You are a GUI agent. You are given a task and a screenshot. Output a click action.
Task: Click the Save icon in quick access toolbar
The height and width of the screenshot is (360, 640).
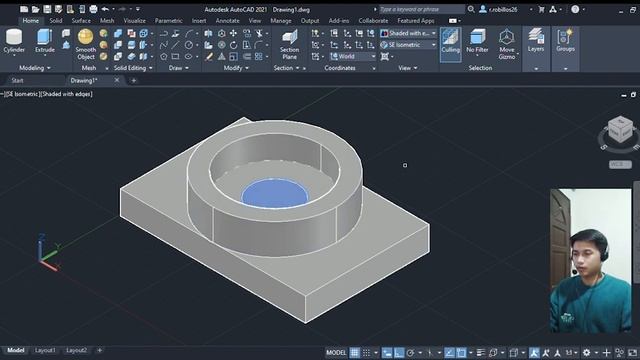point(47,9)
